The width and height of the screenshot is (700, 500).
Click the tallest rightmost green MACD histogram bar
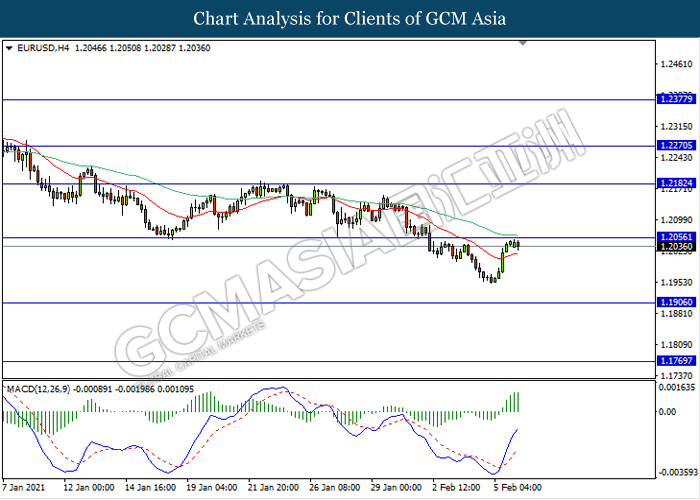518,401
